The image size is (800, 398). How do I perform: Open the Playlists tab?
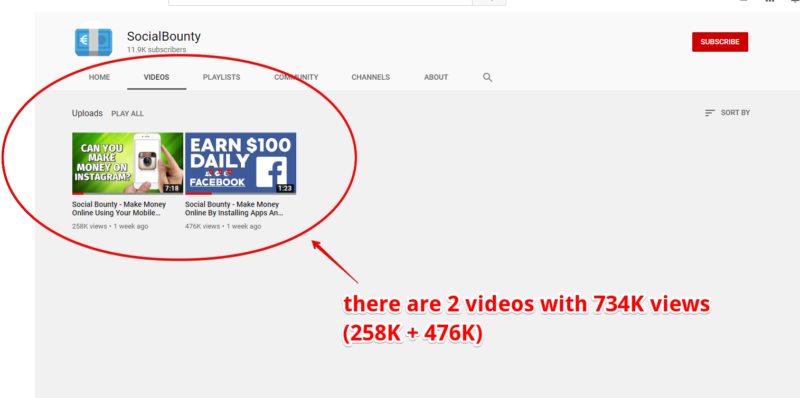pos(221,78)
